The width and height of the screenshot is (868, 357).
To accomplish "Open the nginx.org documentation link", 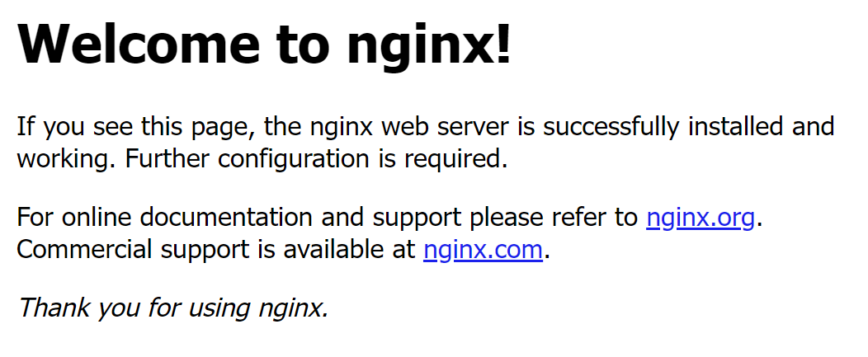I will (x=701, y=218).
